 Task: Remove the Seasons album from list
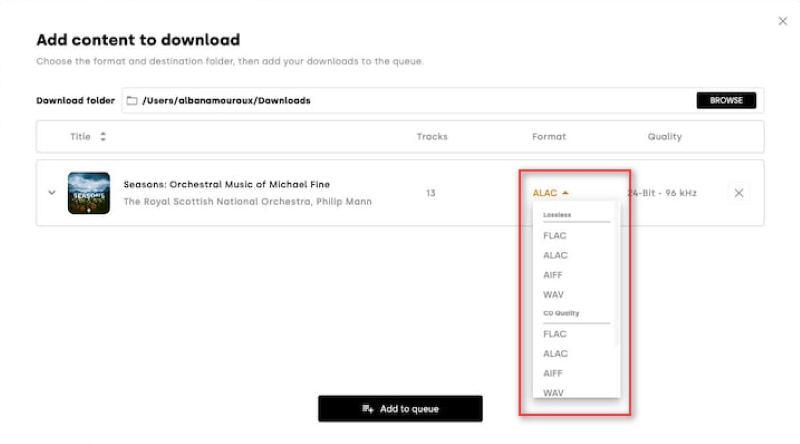click(739, 193)
